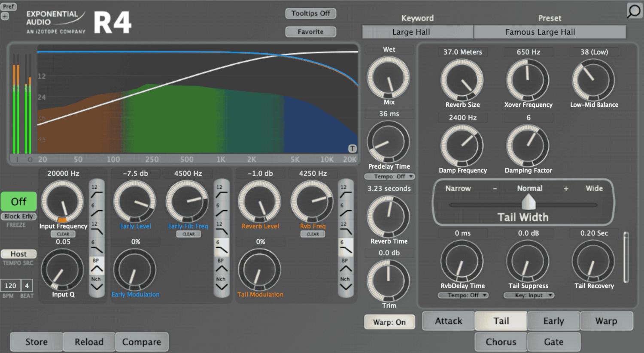This screenshot has height=353, width=644.
Task: Click the Damping Factor knob
Action: 528,146
